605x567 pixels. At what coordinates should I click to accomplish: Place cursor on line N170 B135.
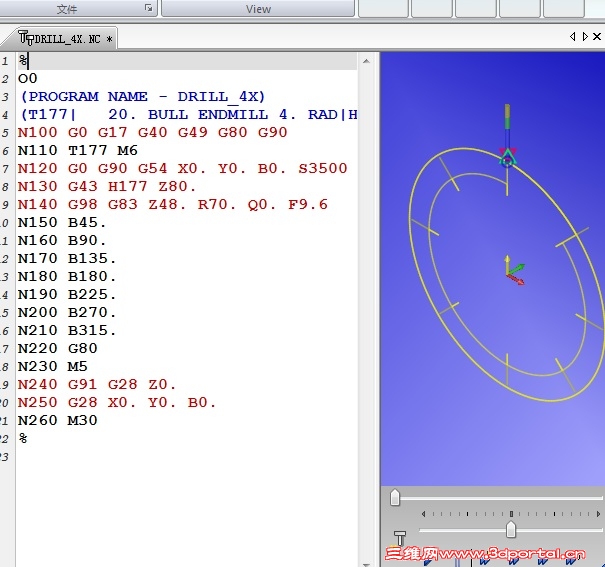[x=67, y=258]
